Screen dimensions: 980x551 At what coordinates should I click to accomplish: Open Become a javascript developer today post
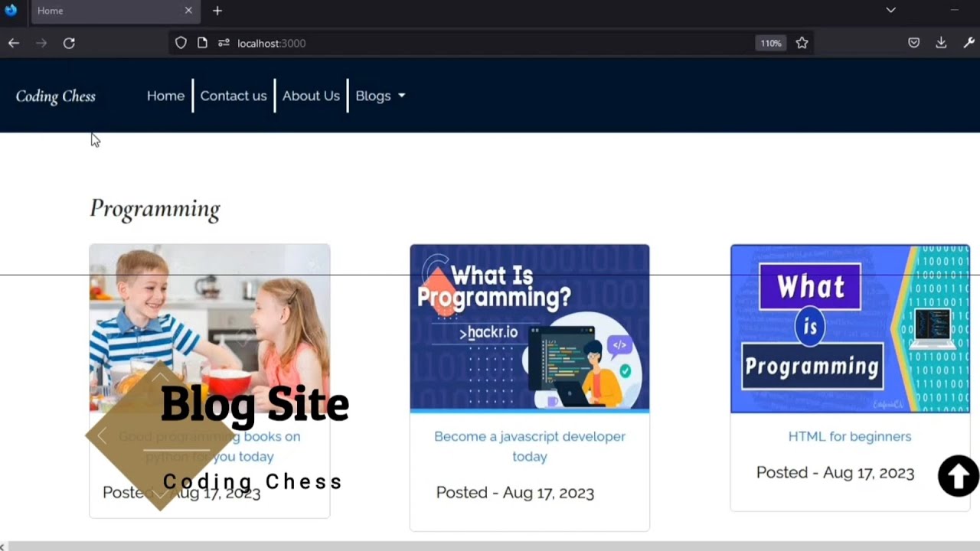(530, 446)
